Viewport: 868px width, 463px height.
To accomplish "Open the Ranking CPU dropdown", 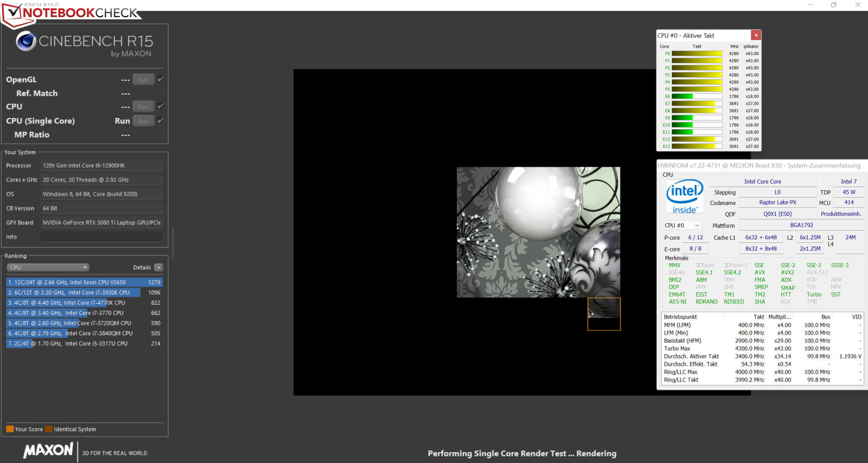I will click(47, 267).
